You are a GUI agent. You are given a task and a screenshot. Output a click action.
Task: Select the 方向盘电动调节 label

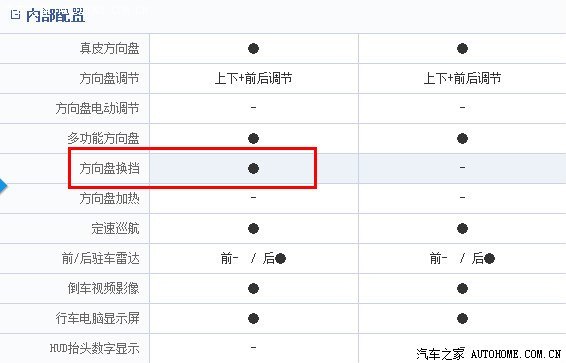(97, 108)
